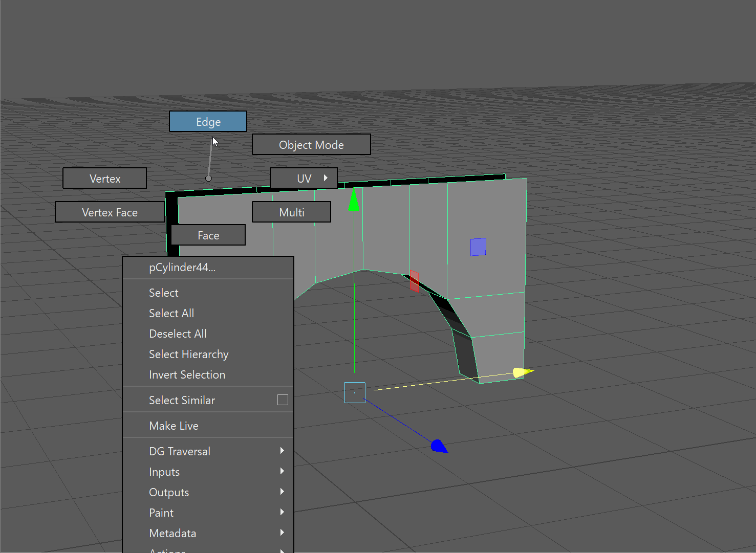
Task: Click the blue square plane handle
Action: (478, 247)
